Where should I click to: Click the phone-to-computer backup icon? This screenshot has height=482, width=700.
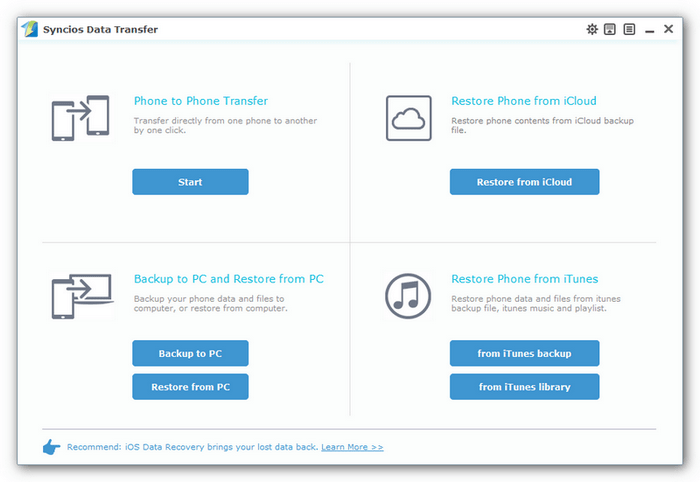point(82,296)
